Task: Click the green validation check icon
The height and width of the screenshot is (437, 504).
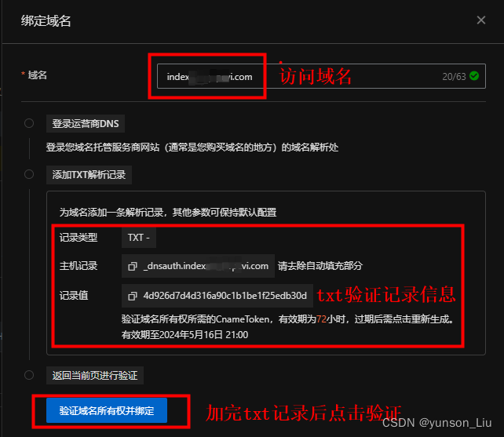Action: tap(474, 76)
